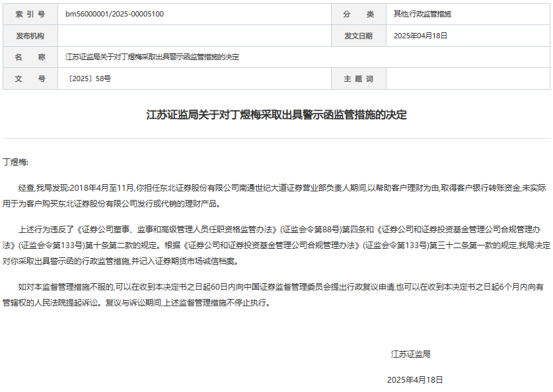Select the document name in 名称 row
The width and height of the screenshot is (553, 392).
point(152,57)
